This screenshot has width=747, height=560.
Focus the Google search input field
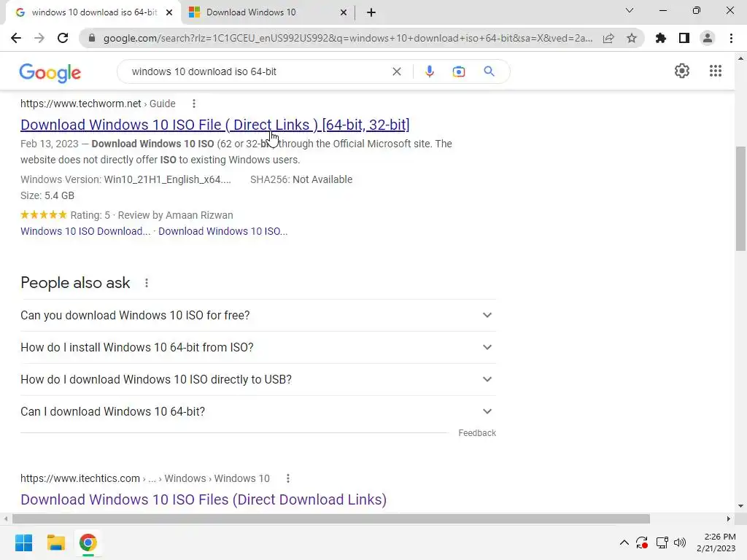click(258, 71)
